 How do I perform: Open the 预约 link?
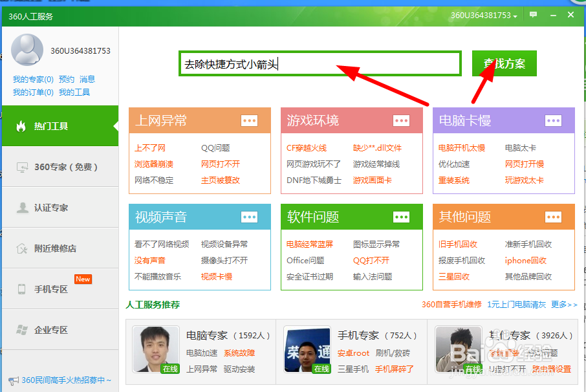tap(67, 79)
